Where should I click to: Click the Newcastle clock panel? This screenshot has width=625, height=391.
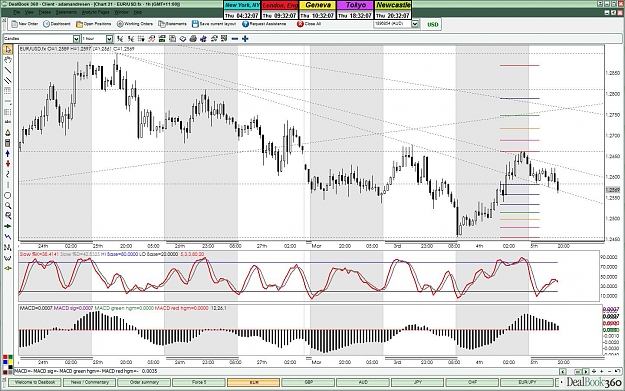pyautogui.click(x=393, y=10)
